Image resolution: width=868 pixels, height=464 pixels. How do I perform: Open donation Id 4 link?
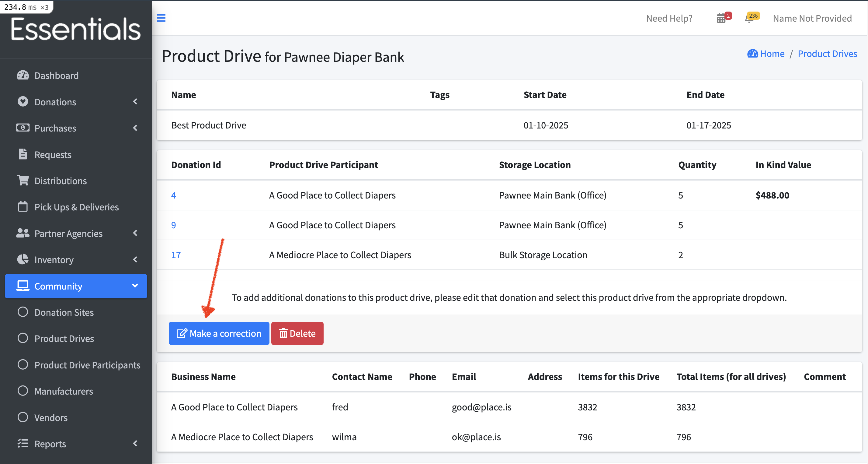[x=174, y=195]
